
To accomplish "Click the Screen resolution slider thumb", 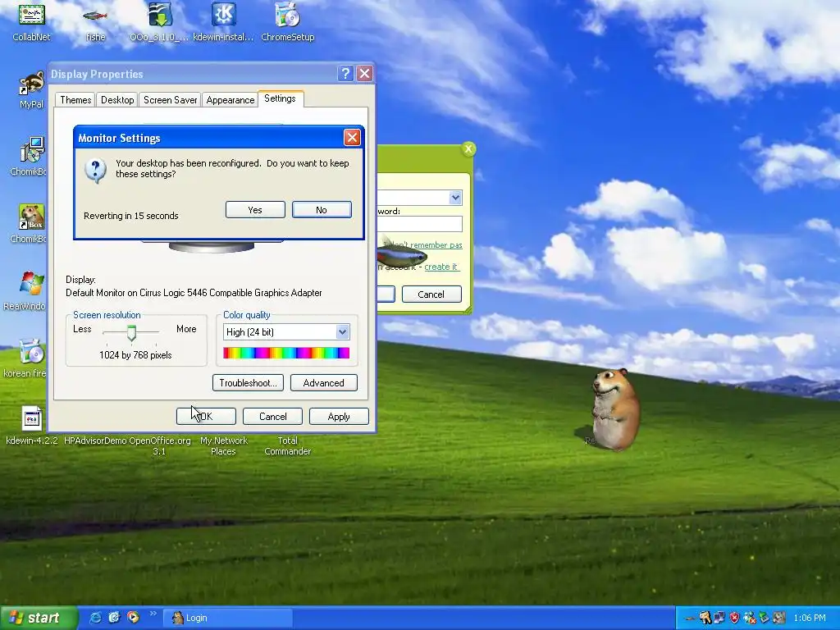I will pyautogui.click(x=131, y=333).
